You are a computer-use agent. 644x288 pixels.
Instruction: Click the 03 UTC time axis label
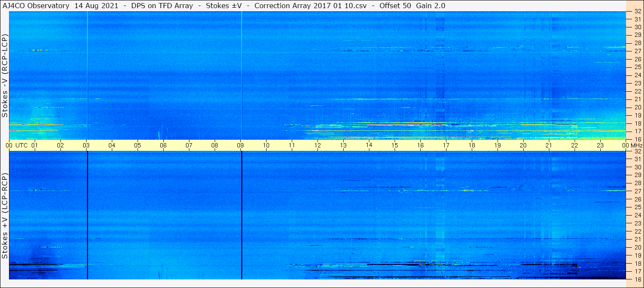click(x=86, y=145)
